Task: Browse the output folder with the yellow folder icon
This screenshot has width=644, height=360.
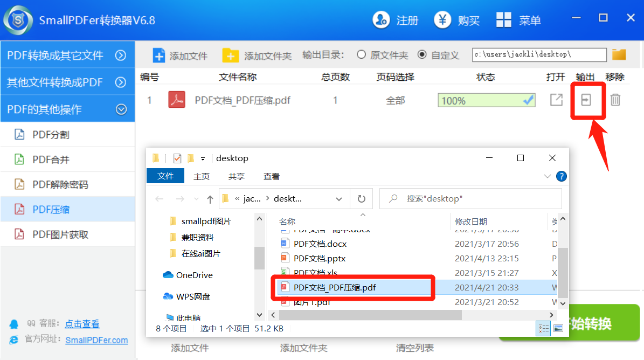Action: coord(619,54)
